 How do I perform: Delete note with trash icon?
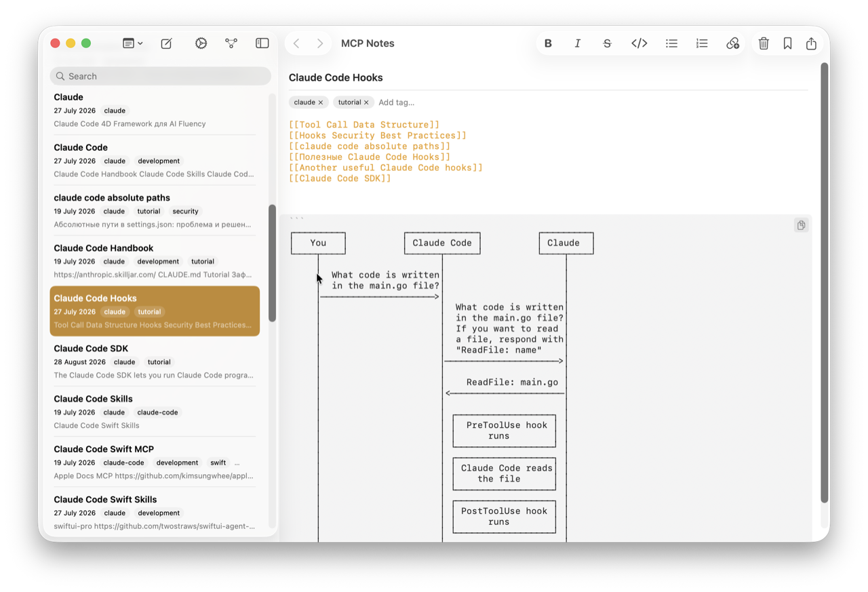tap(764, 43)
